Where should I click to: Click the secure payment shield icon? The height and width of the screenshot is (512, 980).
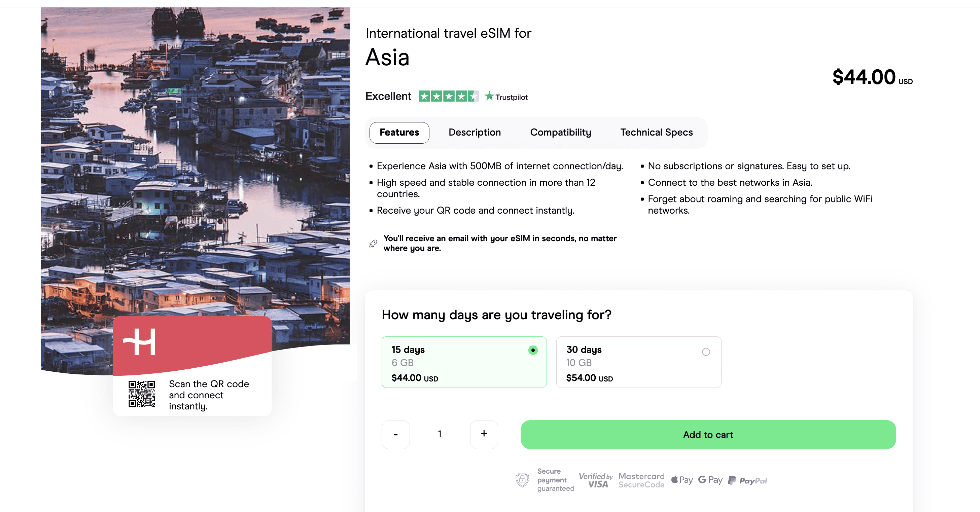522,480
